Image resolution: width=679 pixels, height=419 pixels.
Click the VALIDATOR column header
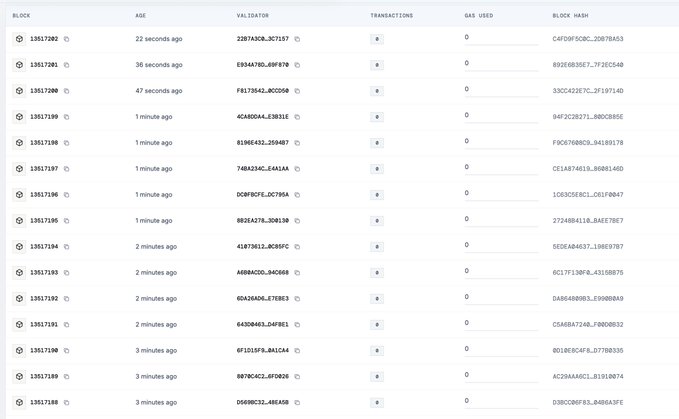pos(252,16)
